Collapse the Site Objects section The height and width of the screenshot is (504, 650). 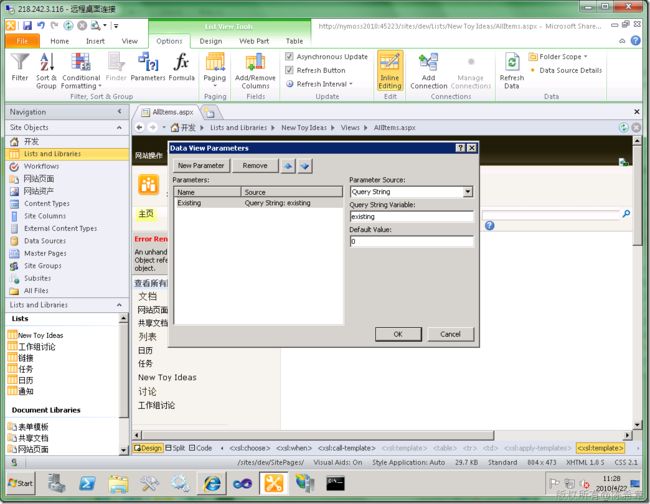pos(119,127)
